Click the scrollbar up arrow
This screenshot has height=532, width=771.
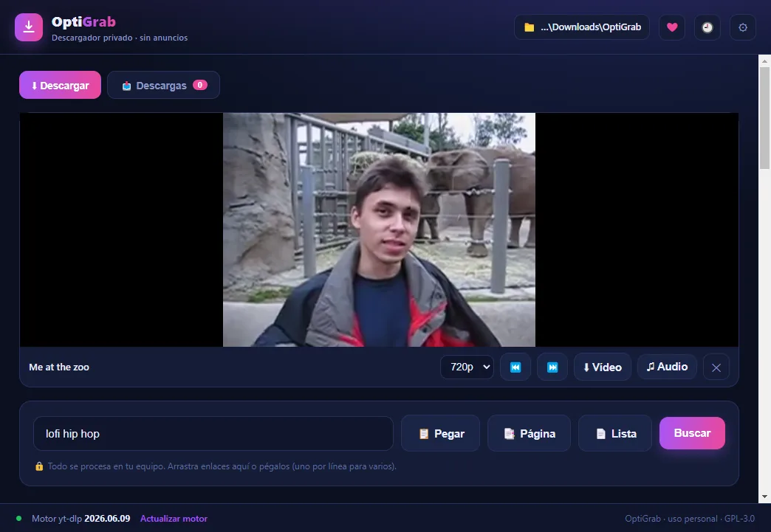(764, 61)
